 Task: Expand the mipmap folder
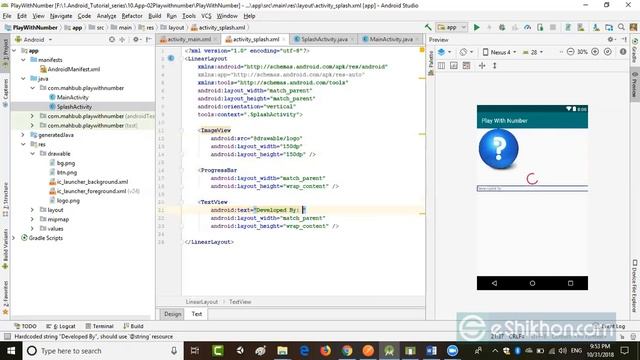click(33, 219)
